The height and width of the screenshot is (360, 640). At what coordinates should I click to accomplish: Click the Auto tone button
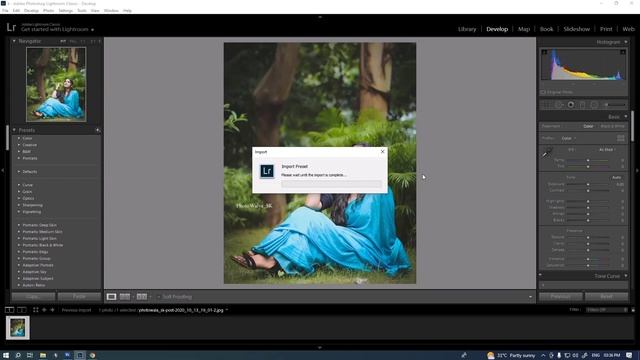coord(616,178)
